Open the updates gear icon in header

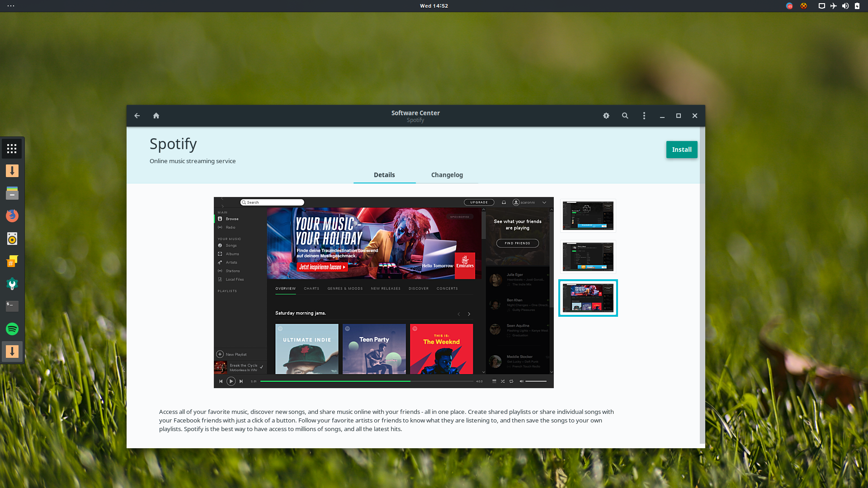point(606,116)
